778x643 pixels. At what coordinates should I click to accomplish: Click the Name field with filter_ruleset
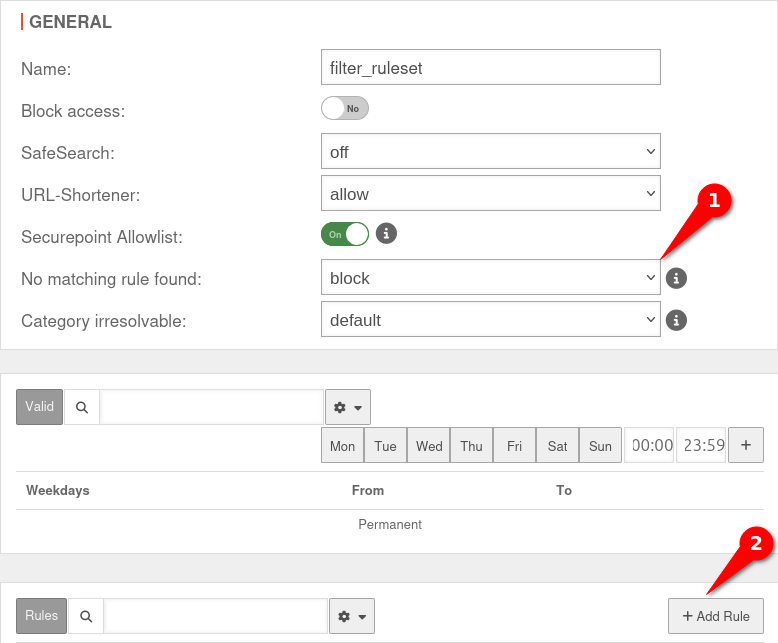490,67
